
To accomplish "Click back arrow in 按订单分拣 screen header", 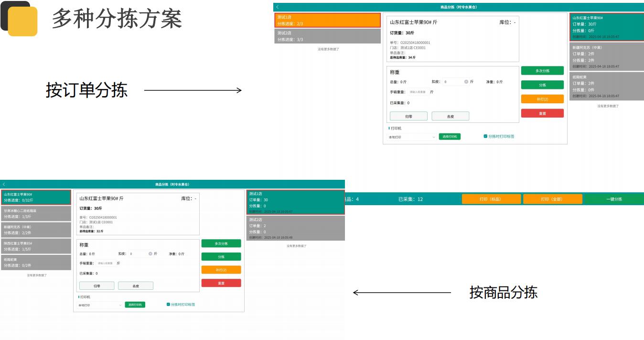I will click(x=278, y=7).
